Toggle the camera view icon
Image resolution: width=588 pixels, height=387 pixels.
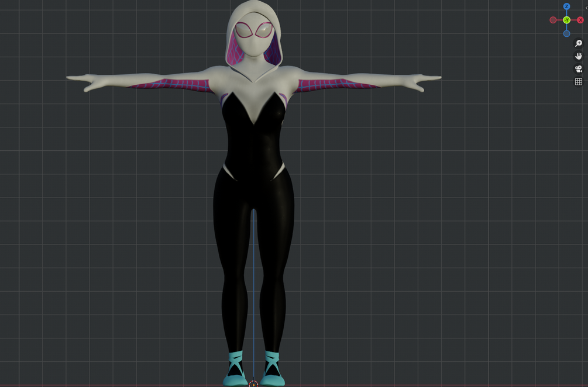[x=579, y=69]
